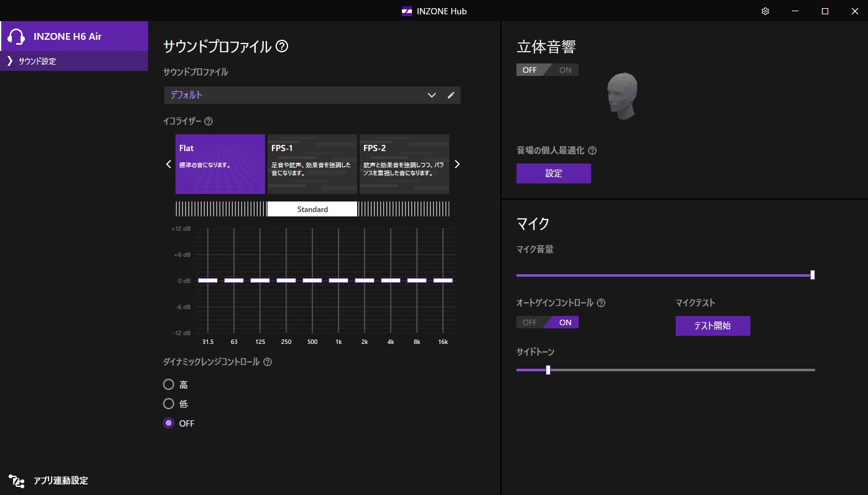Open アプリ連動設定 via its icon
The height and width of the screenshot is (495, 868).
coord(16,481)
